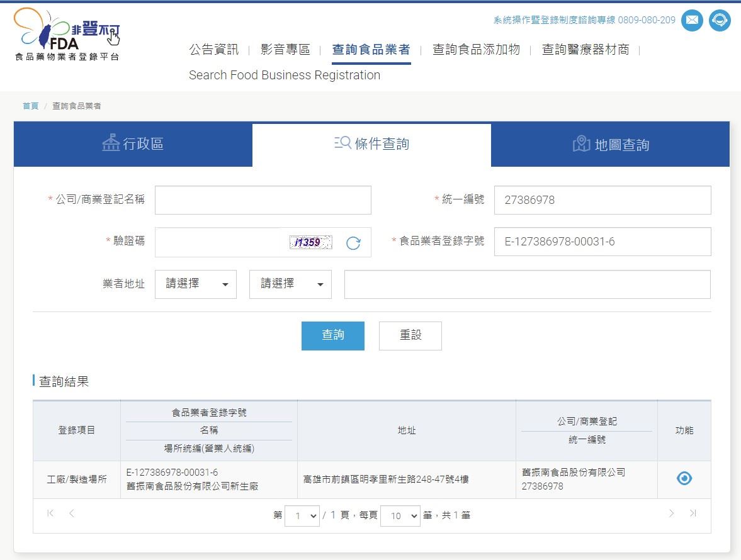Screen dimensions: 741x560
Task: Switch to the 地圖查詢 tab
Action: (610, 145)
